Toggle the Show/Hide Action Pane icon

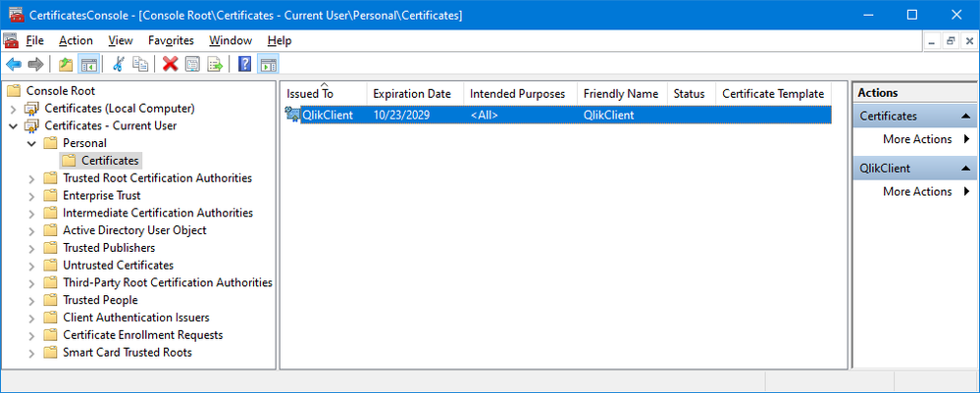pos(268,64)
